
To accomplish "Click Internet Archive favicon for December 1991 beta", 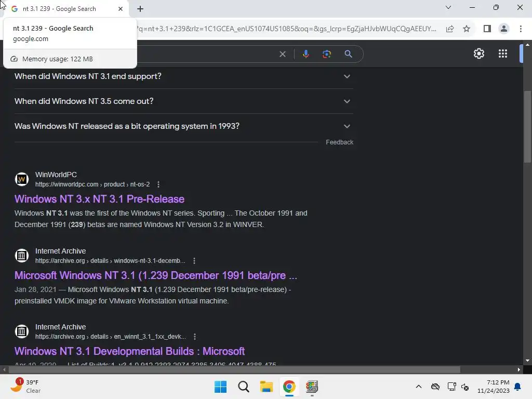I will [x=22, y=256].
